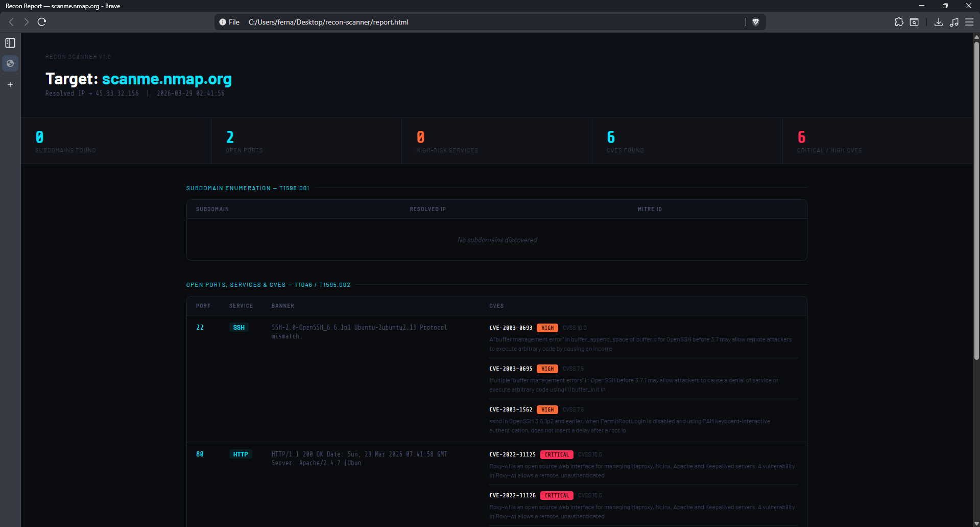
Task: Open the Downloads icon
Action: point(939,22)
